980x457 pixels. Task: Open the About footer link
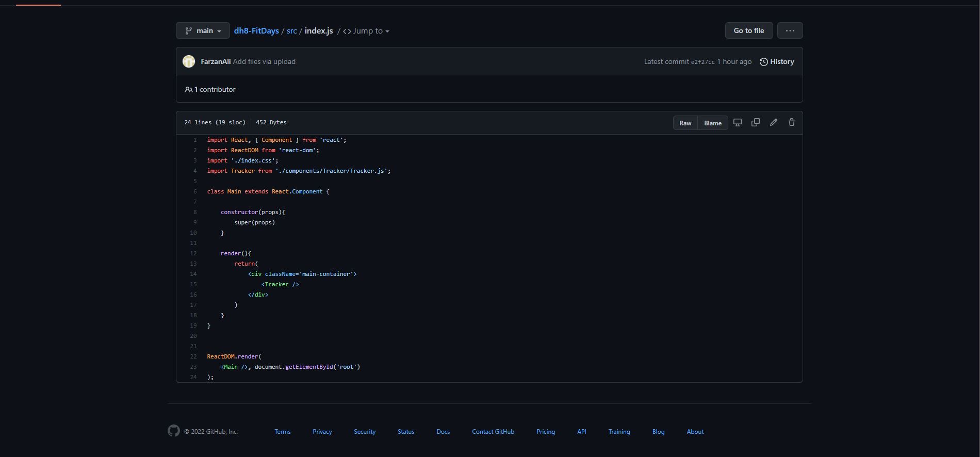point(695,432)
